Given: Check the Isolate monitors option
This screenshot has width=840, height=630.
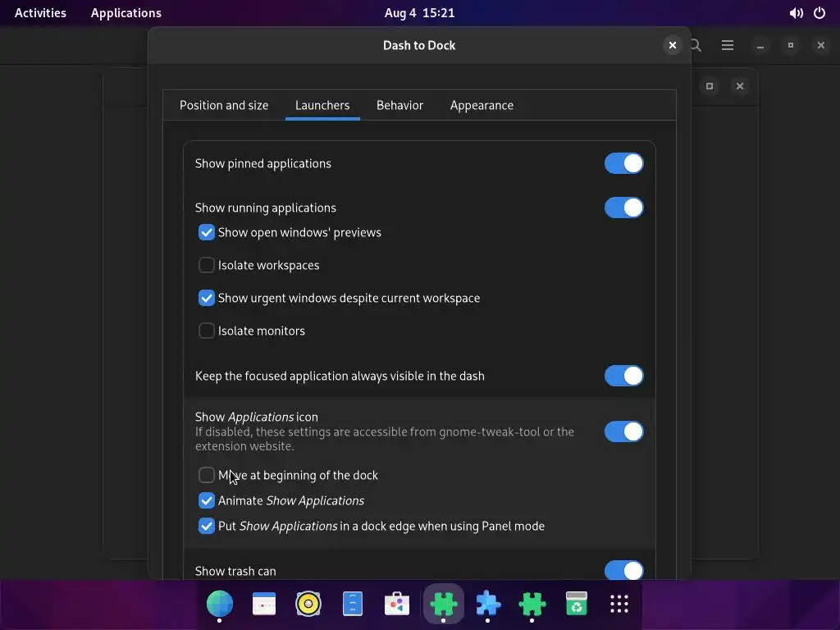Looking at the screenshot, I should [x=206, y=331].
